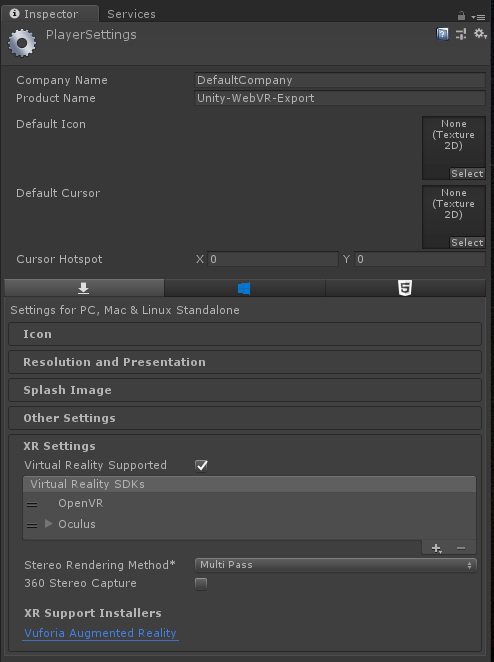The height and width of the screenshot is (662, 494).
Task: Click the Product Name input field
Action: click(x=340, y=98)
